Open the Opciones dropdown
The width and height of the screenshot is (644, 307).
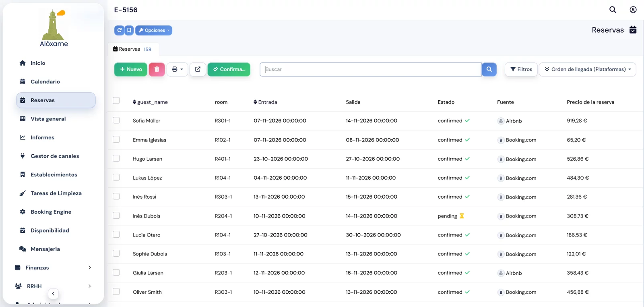154,30
